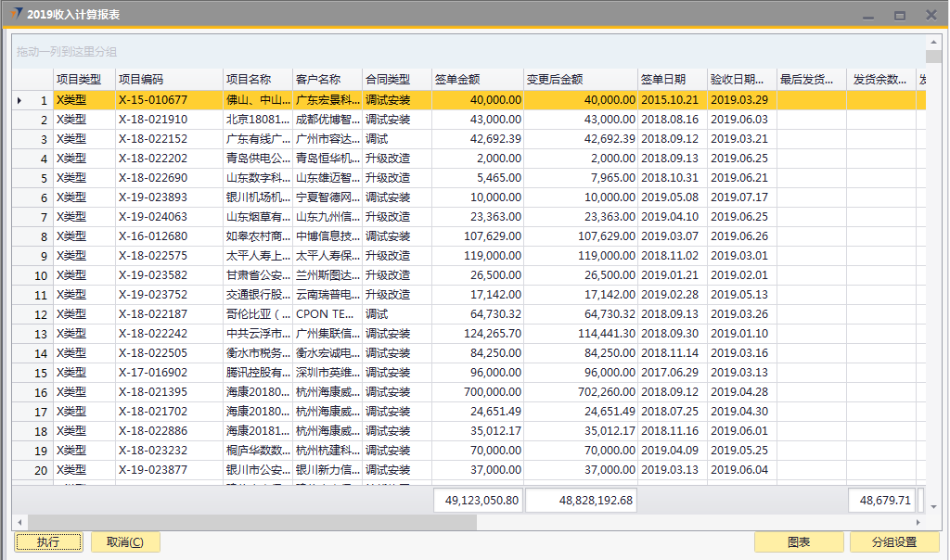Click the horizontal scrollbar right arrow

(920, 522)
